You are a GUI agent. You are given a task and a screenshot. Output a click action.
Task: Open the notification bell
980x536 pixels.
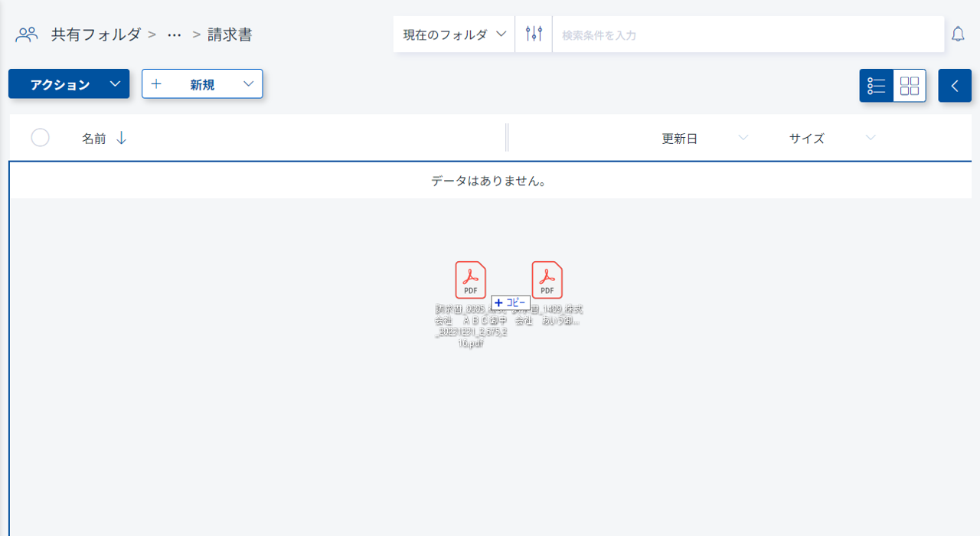tap(958, 34)
